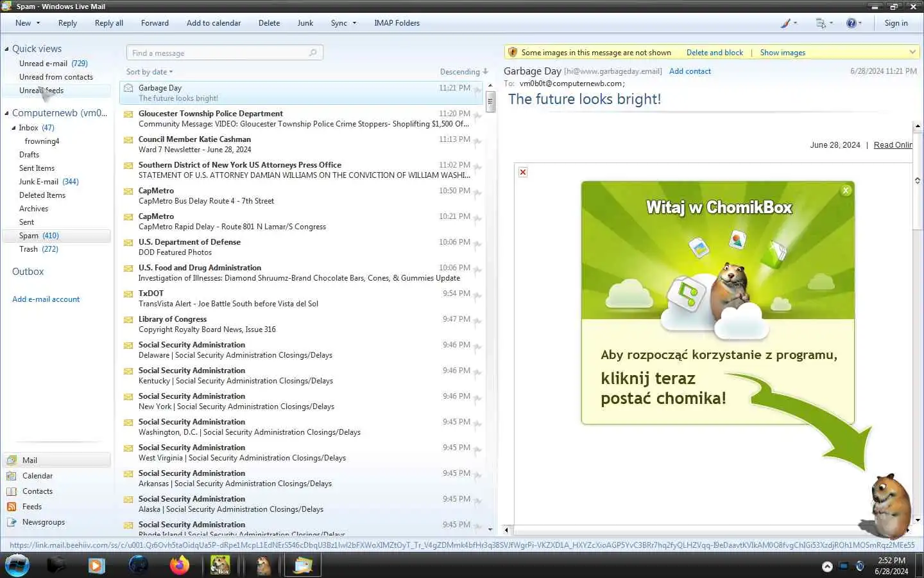The image size is (924, 578).
Task: Click the Find a message search field
Action: [x=225, y=53]
